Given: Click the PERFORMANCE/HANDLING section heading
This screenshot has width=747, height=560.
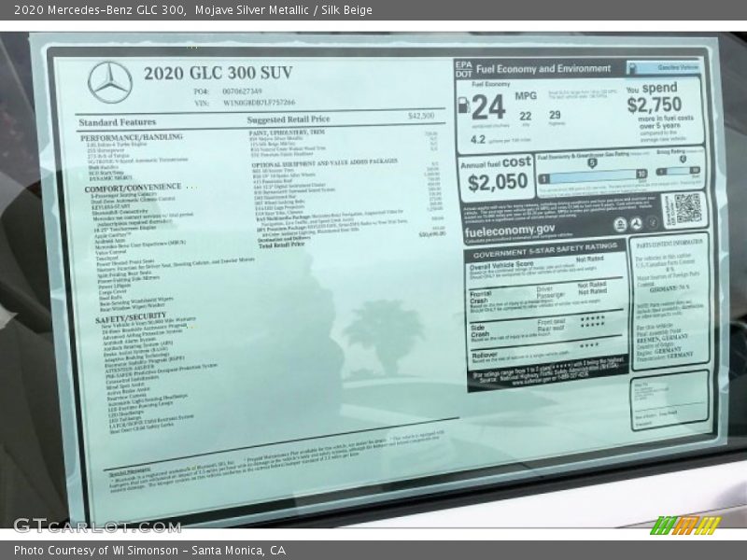Looking at the screenshot, I should pyautogui.click(x=132, y=137).
